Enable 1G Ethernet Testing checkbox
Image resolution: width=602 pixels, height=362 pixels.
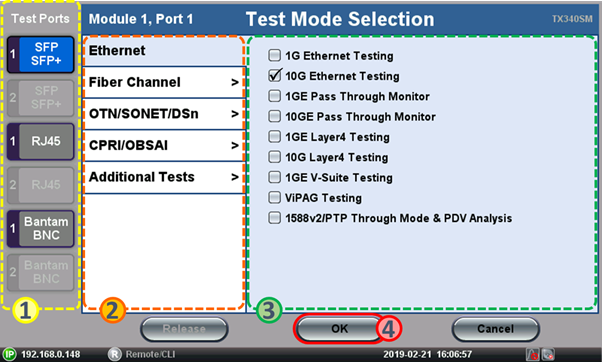coord(275,55)
